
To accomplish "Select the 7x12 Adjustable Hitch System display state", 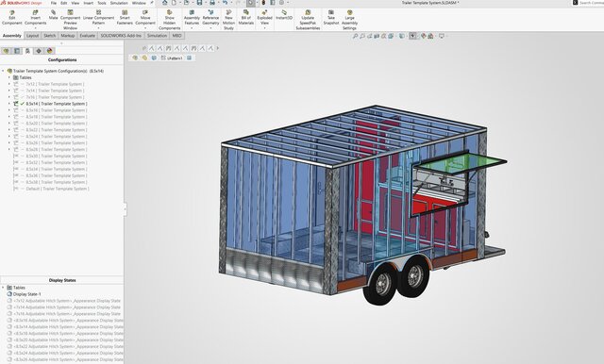I will click(x=64, y=301).
